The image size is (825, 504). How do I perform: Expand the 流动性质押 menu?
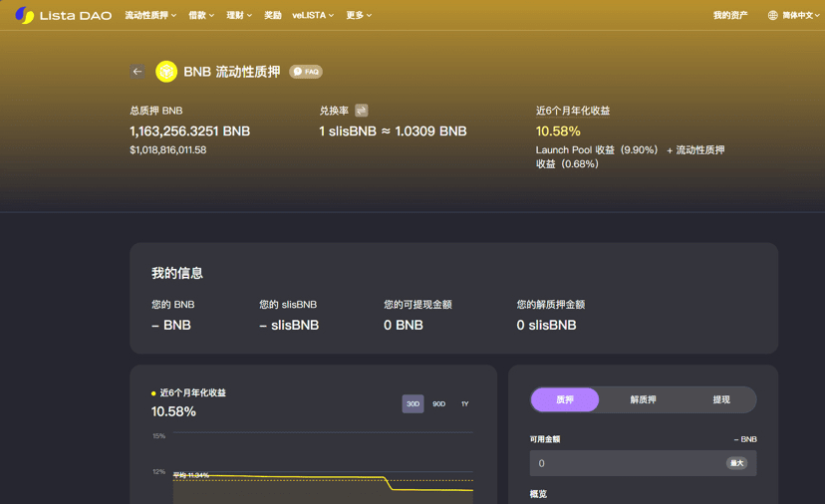(x=150, y=15)
